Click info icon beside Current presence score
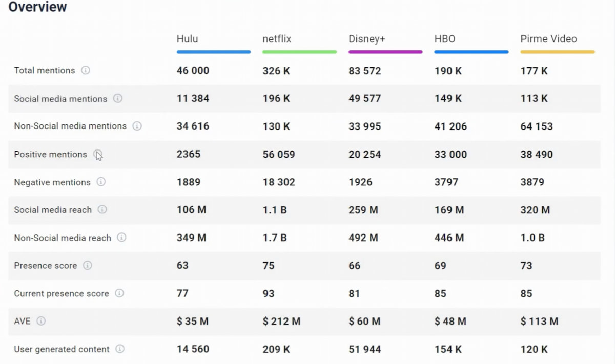This screenshot has height=364, width=615. click(x=119, y=293)
